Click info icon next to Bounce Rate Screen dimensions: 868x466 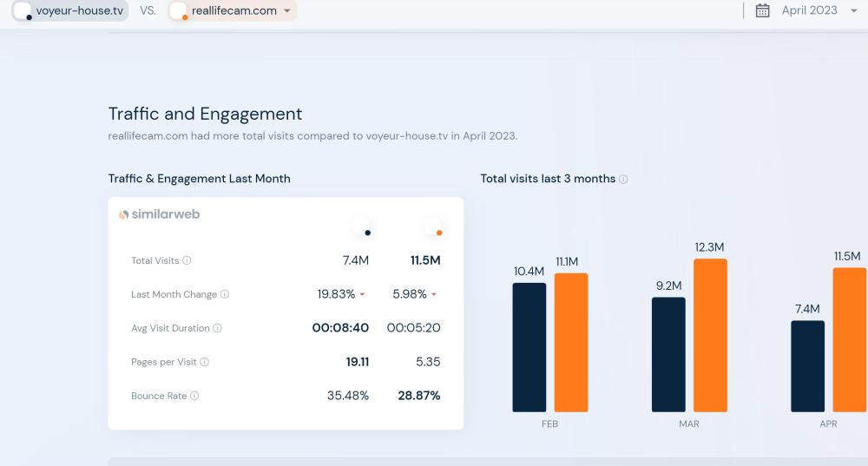tap(194, 396)
